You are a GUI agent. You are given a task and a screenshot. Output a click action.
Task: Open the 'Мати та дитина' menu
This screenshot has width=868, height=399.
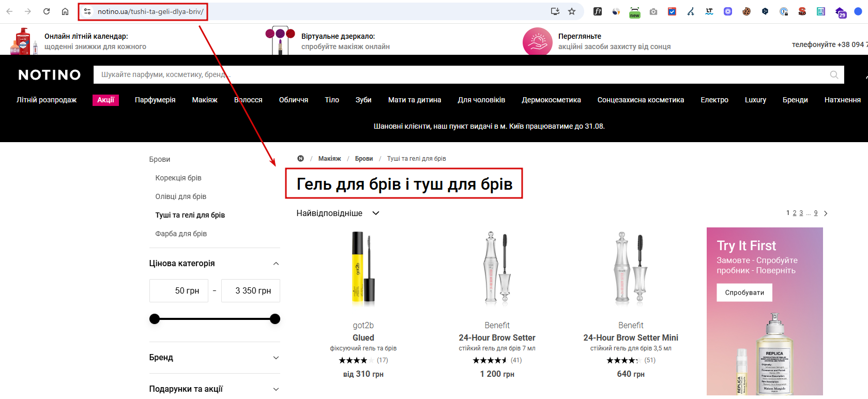tap(415, 100)
